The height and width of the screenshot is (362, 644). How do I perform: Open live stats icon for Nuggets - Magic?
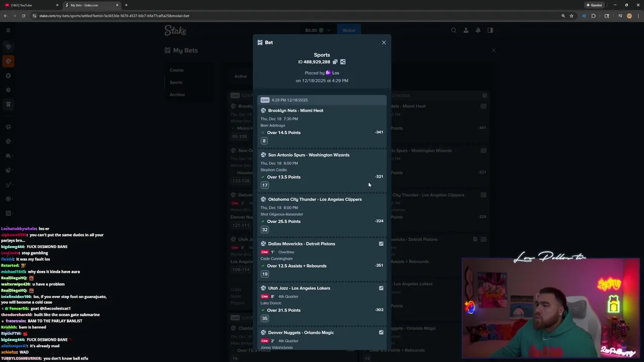(x=381, y=332)
